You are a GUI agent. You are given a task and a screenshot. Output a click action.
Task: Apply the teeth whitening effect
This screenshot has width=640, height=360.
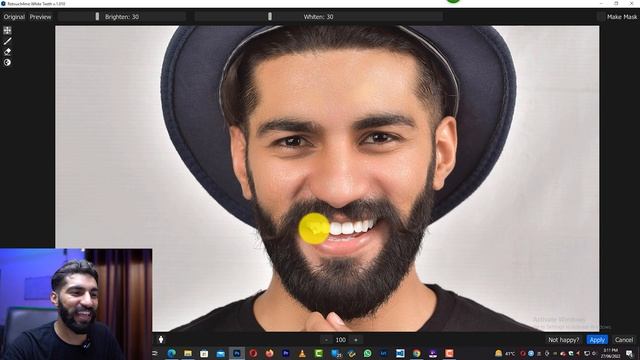(x=597, y=340)
